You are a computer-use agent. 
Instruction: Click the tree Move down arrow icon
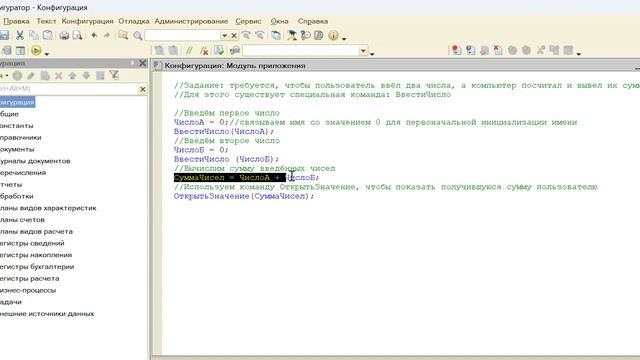[x=86, y=76]
